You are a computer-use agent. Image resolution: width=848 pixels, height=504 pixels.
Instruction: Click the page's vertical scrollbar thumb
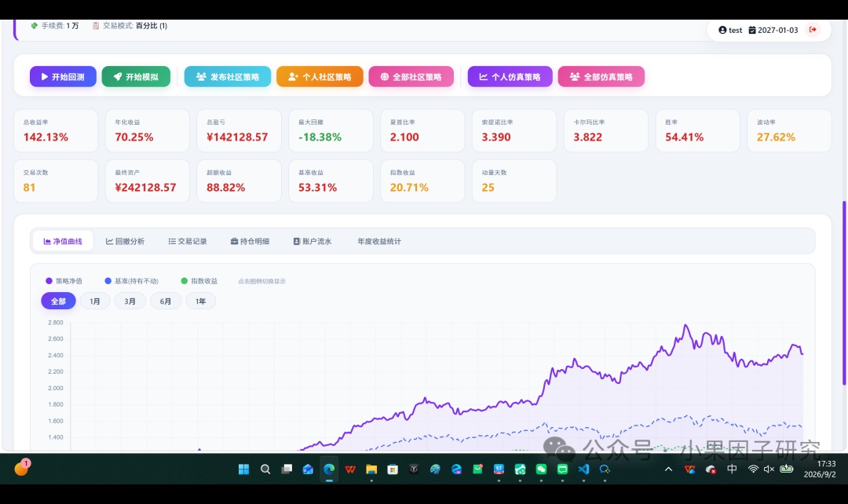click(x=843, y=293)
